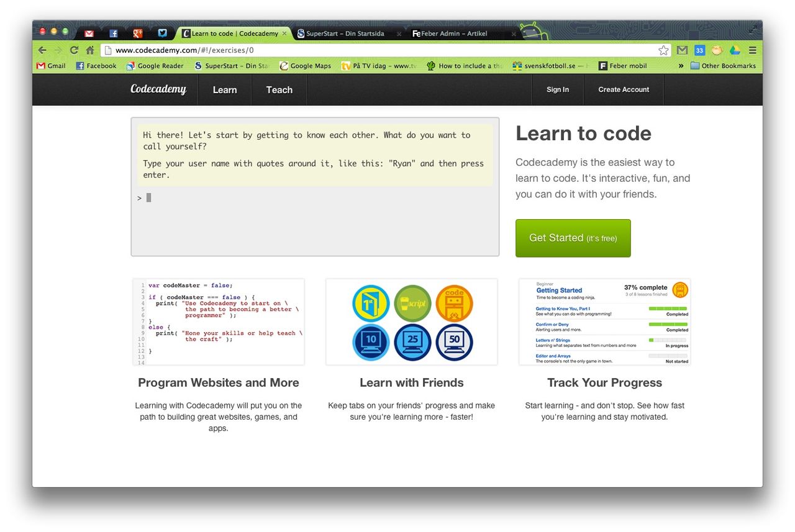Open the svenskfotboll.se bookmark
The image size is (795, 532).
coord(550,66)
